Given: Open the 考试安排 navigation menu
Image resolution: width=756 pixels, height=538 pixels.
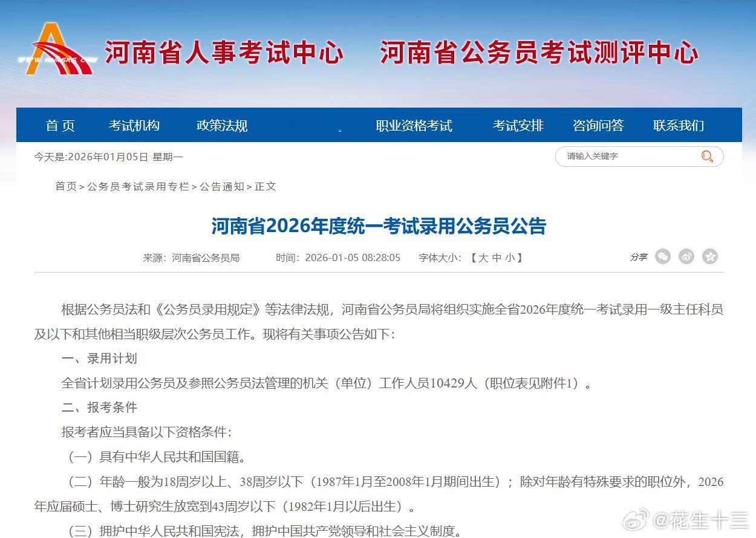Looking at the screenshot, I should pos(518,125).
